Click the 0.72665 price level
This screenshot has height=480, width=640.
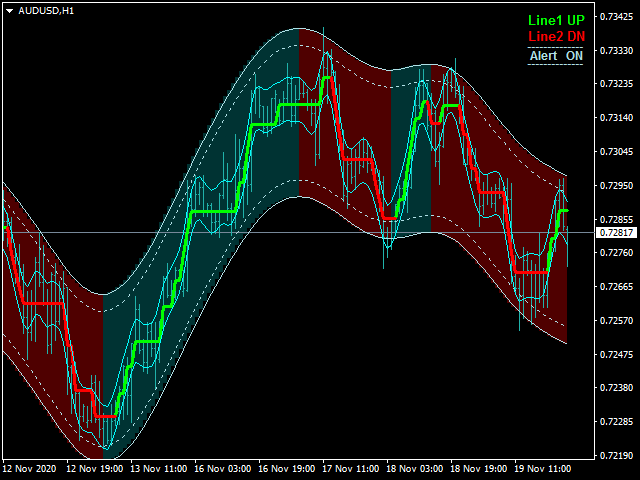click(616, 287)
